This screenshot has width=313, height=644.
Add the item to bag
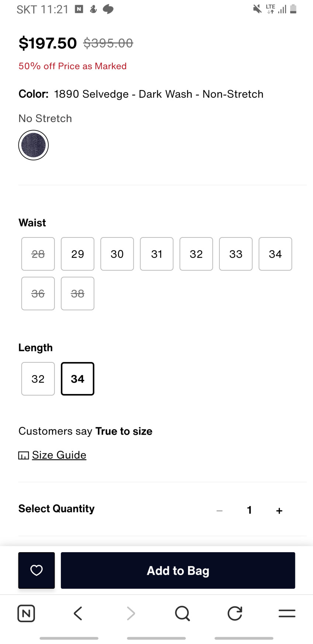point(178,570)
